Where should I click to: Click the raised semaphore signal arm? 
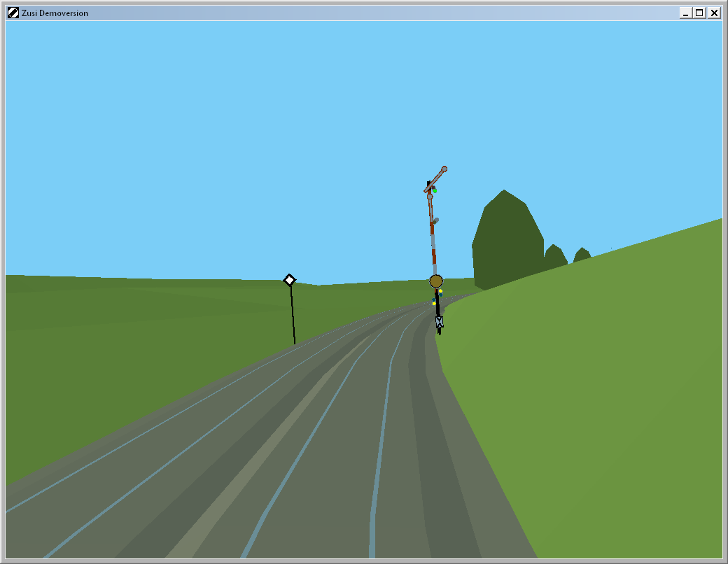[x=435, y=179]
